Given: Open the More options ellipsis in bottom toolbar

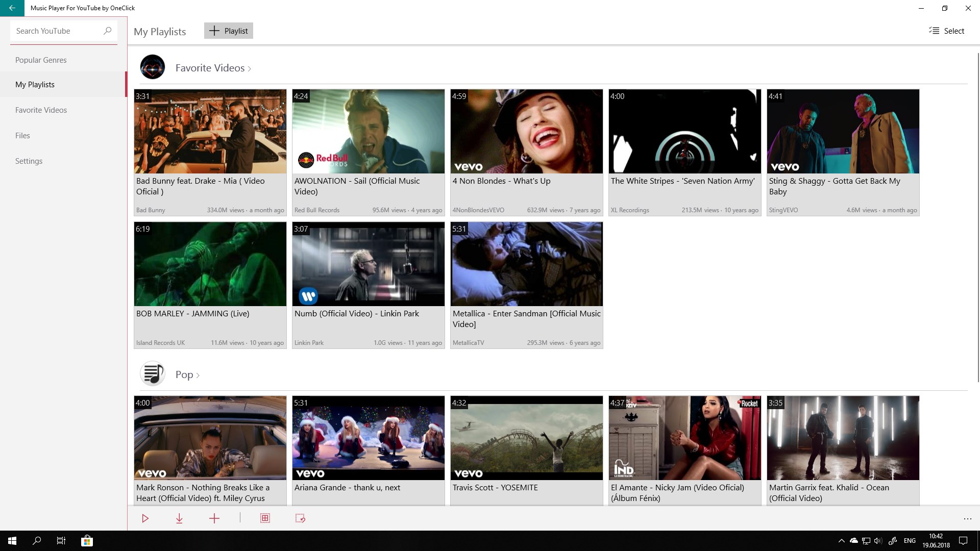Looking at the screenshot, I should pyautogui.click(x=967, y=519).
